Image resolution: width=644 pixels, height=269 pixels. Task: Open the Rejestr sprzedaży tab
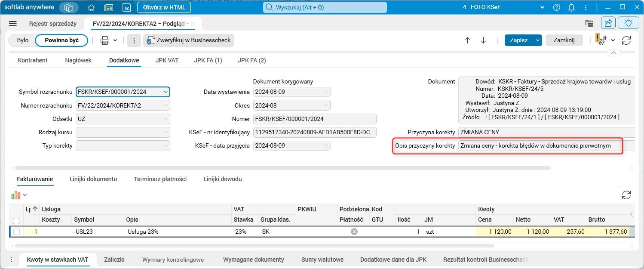(53, 24)
